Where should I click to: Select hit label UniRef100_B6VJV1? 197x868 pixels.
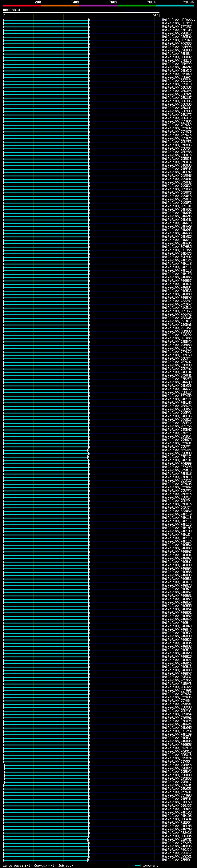177,450
